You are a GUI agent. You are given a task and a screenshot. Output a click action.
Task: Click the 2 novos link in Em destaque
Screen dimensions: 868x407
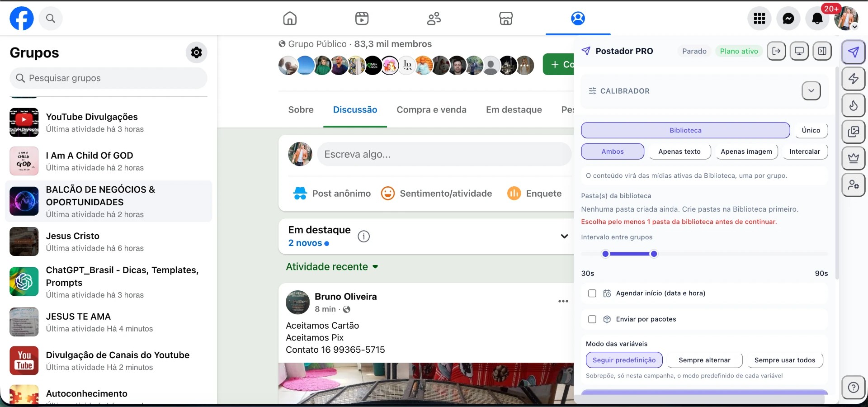(309, 243)
